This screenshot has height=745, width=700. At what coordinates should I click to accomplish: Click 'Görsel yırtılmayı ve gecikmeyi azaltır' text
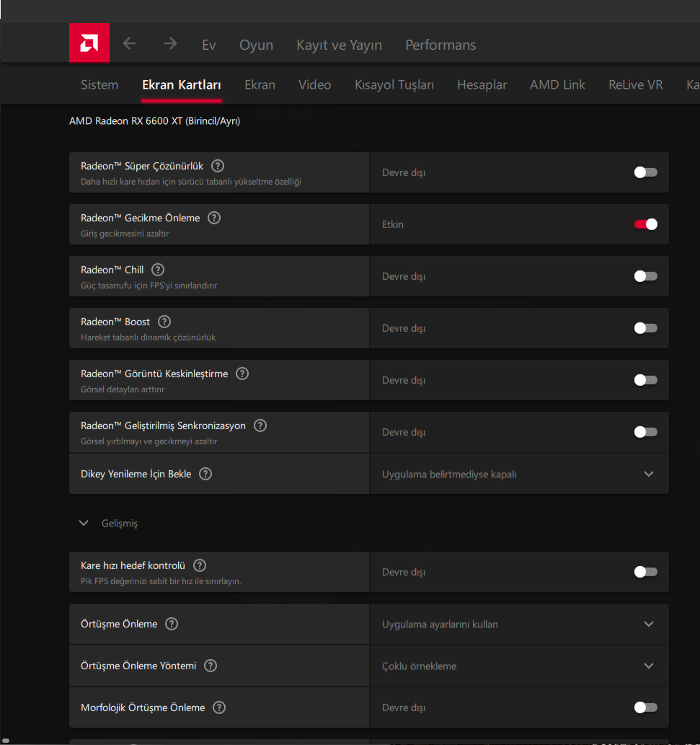[x=149, y=441]
